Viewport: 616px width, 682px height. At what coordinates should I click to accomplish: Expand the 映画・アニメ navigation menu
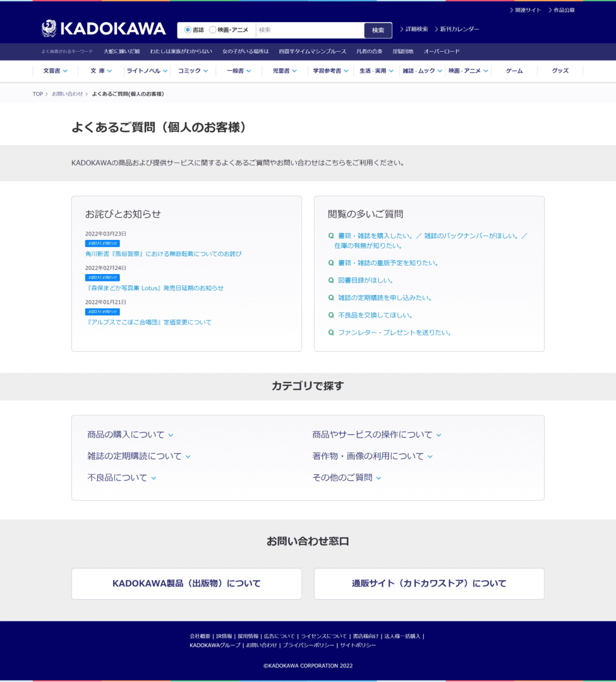click(x=468, y=71)
